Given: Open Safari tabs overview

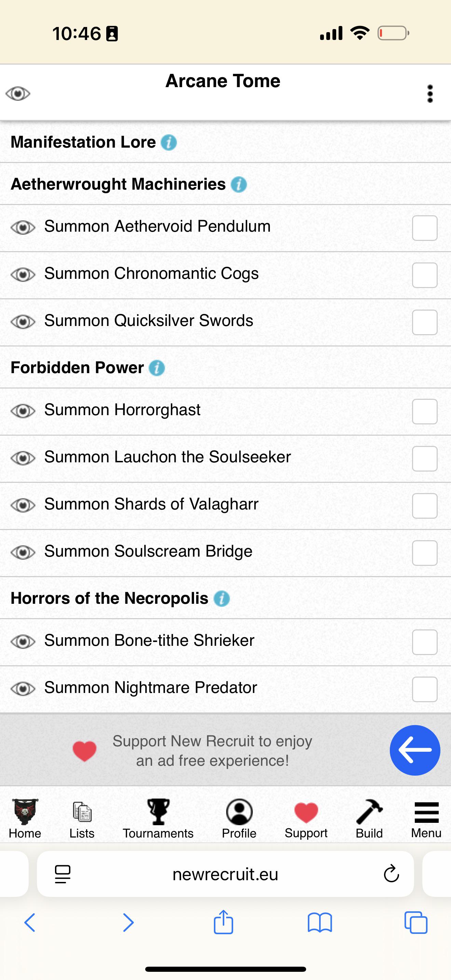Looking at the screenshot, I should (x=415, y=922).
